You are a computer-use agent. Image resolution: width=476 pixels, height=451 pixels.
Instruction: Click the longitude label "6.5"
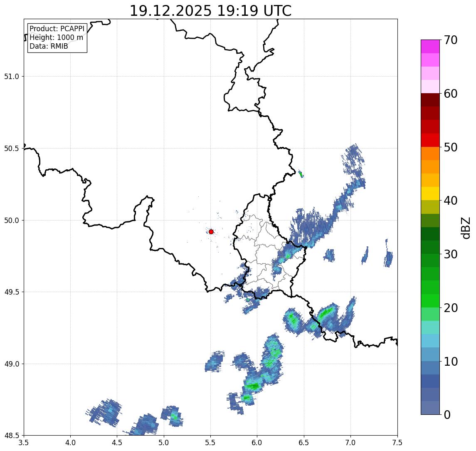click(x=304, y=442)
